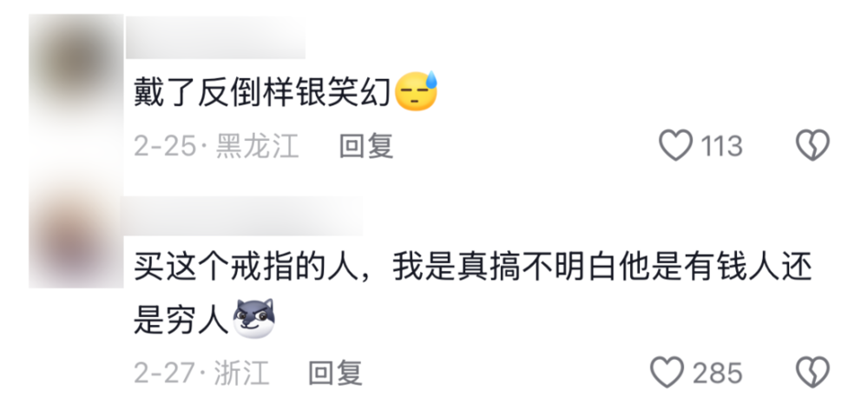The image size is (868, 404).
Task: Like the Heilongjiang comment with 113 likes
Action: [x=674, y=146]
